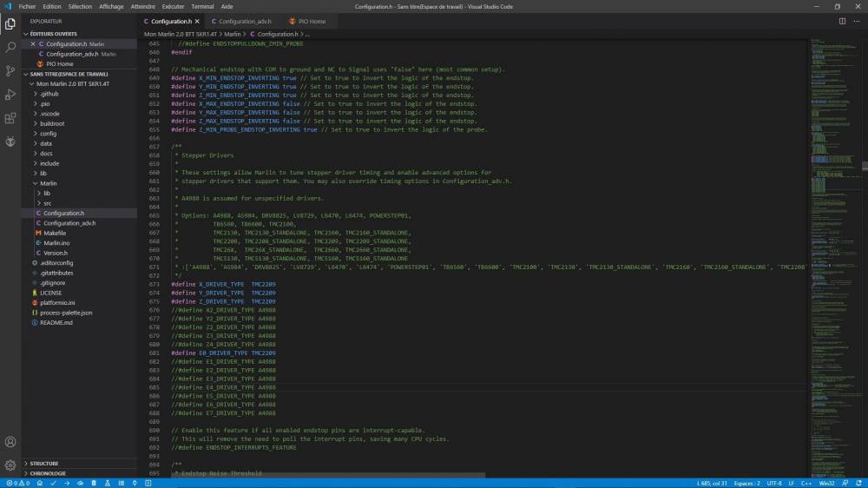Close the Configuration.h editor tab
Viewport: 868px width, 488px height.
pyautogui.click(x=197, y=22)
